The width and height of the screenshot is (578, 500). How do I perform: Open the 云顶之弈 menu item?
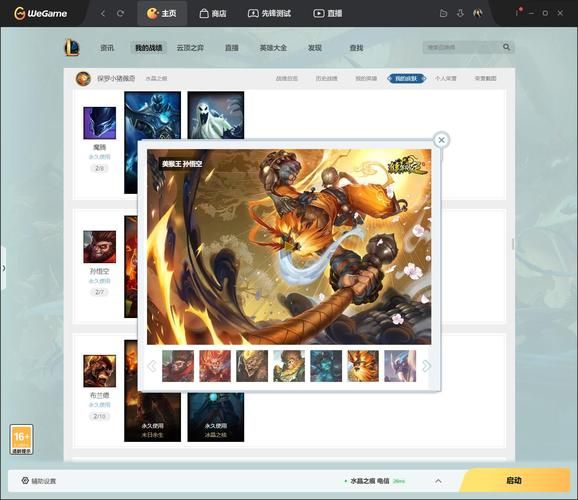[x=190, y=48]
